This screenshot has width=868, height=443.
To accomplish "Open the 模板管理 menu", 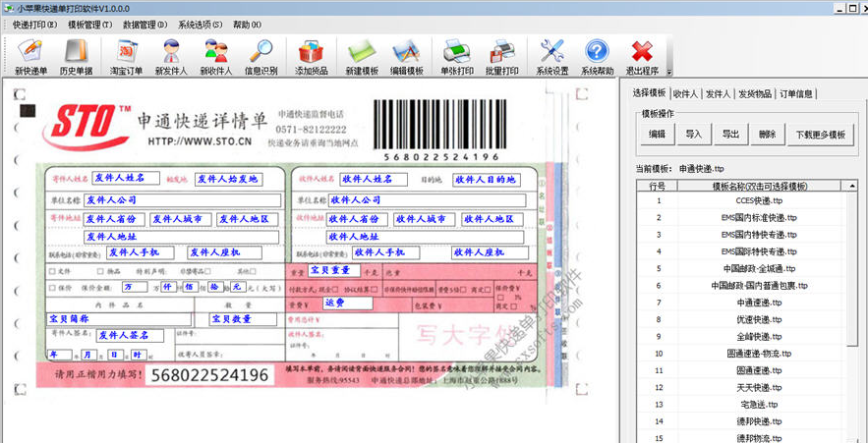I will (x=89, y=24).
